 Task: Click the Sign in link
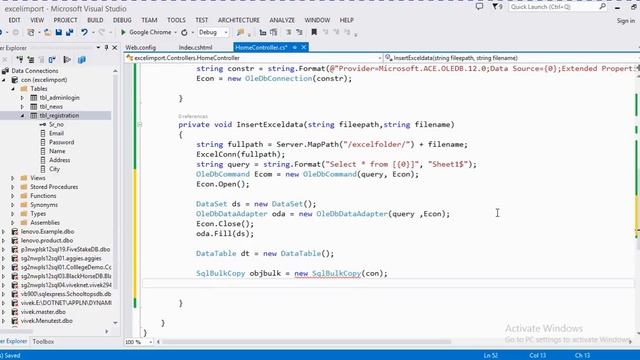point(626,20)
